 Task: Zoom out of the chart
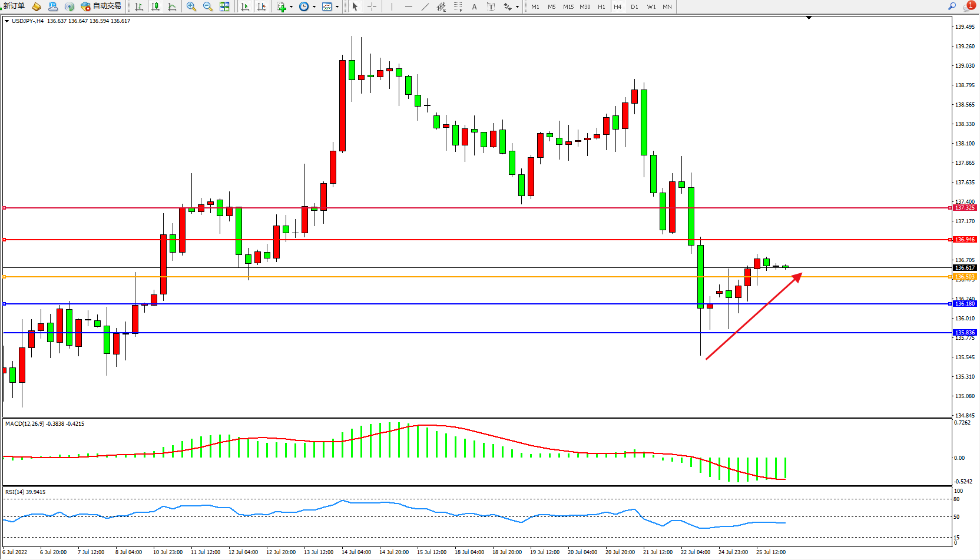208,6
